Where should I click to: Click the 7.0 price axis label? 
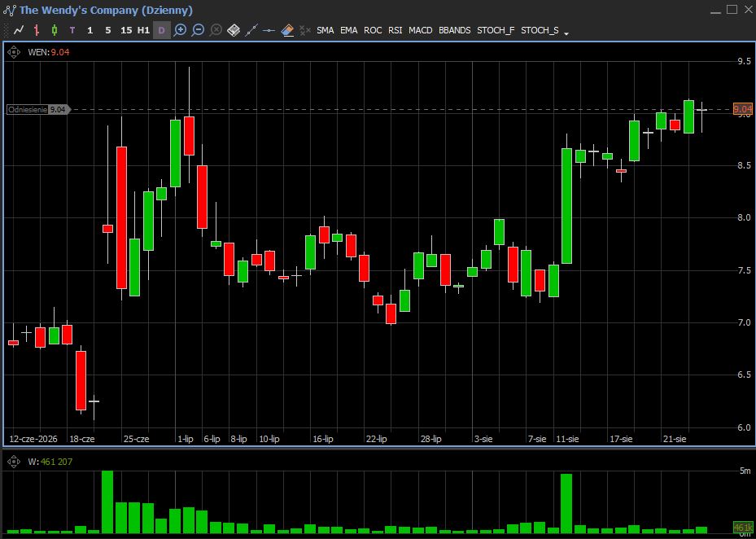click(744, 322)
